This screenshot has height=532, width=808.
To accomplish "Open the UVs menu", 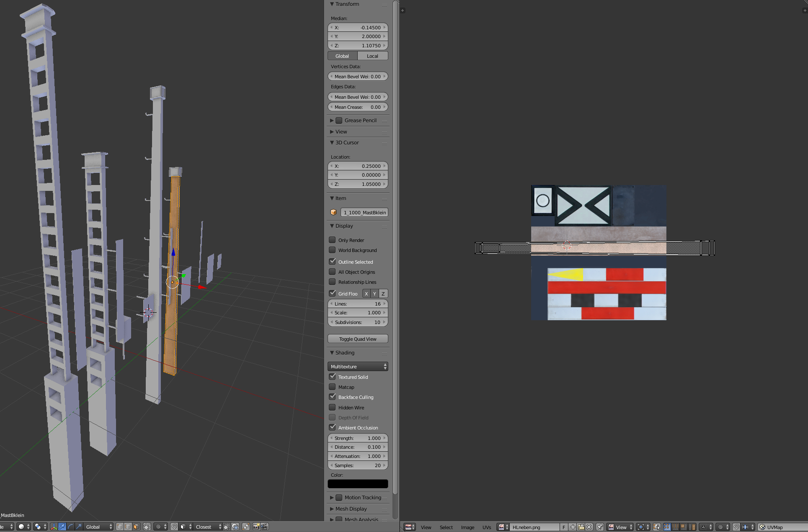I will click(x=486, y=527).
